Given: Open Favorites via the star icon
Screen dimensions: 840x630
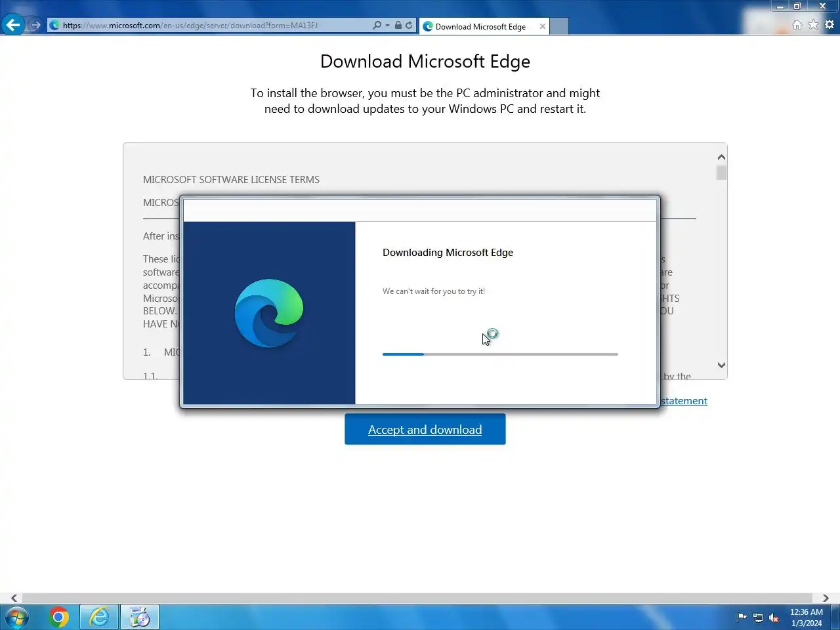Looking at the screenshot, I should tap(813, 25).
